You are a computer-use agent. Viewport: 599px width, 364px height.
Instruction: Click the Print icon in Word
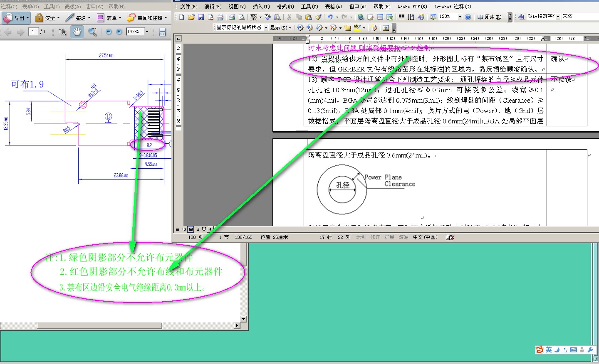pyautogui.click(x=232, y=17)
